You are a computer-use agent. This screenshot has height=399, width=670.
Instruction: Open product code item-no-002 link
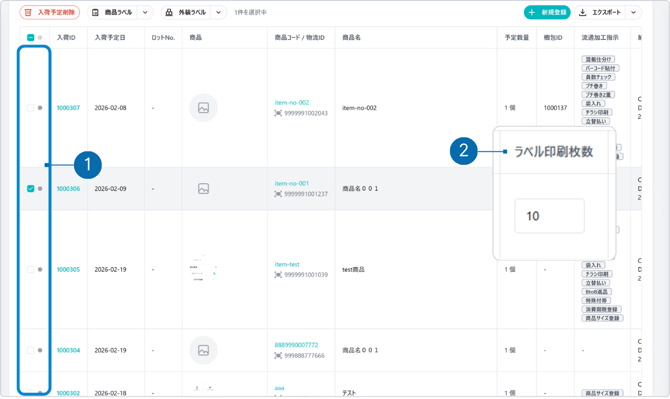click(291, 103)
